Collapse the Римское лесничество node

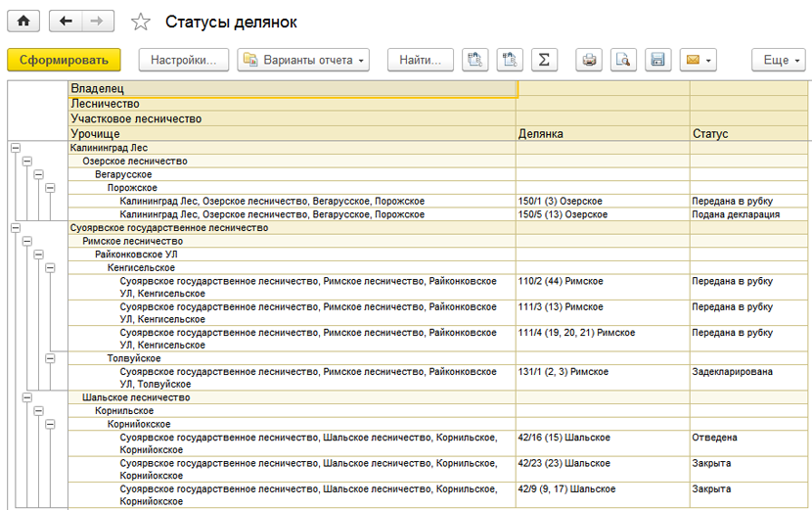tap(27, 241)
